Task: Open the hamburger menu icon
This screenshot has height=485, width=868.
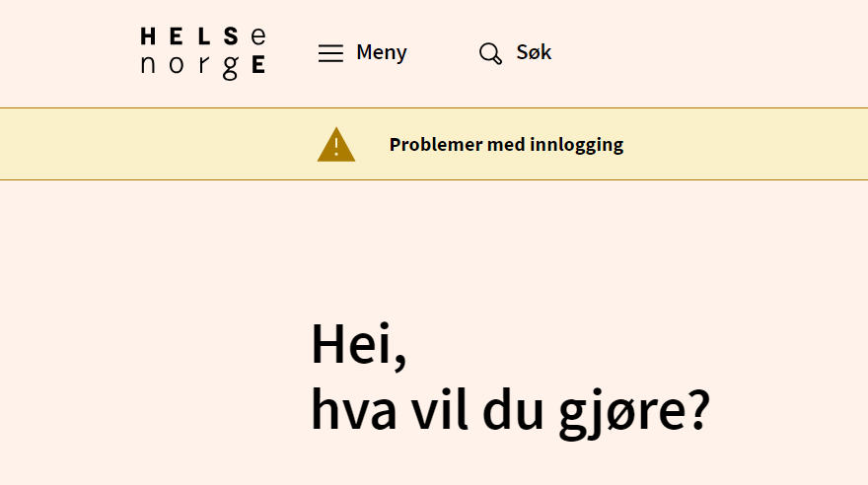Action: tap(330, 53)
